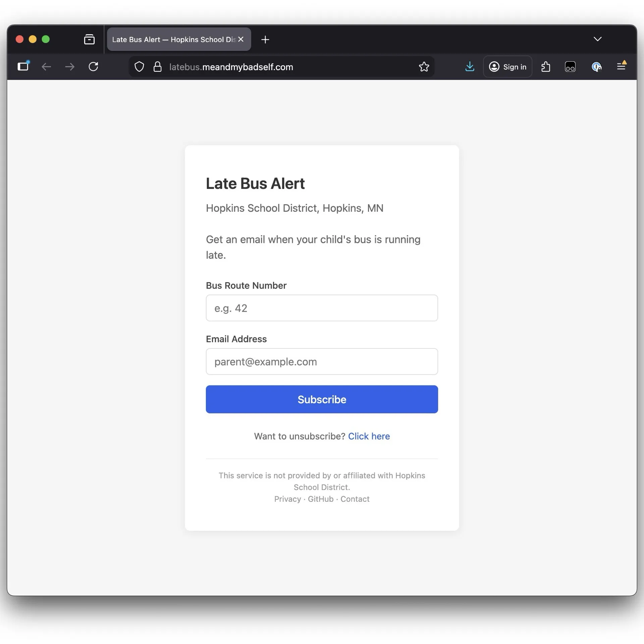Image resolution: width=644 pixels, height=644 pixels.
Task: Open the application hamburger menu
Action: (x=622, y=66)
